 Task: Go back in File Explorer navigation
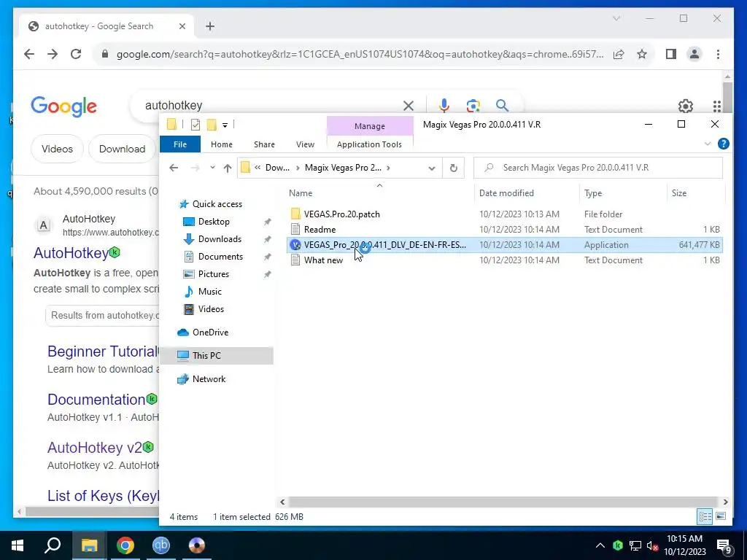coord(174,168)
